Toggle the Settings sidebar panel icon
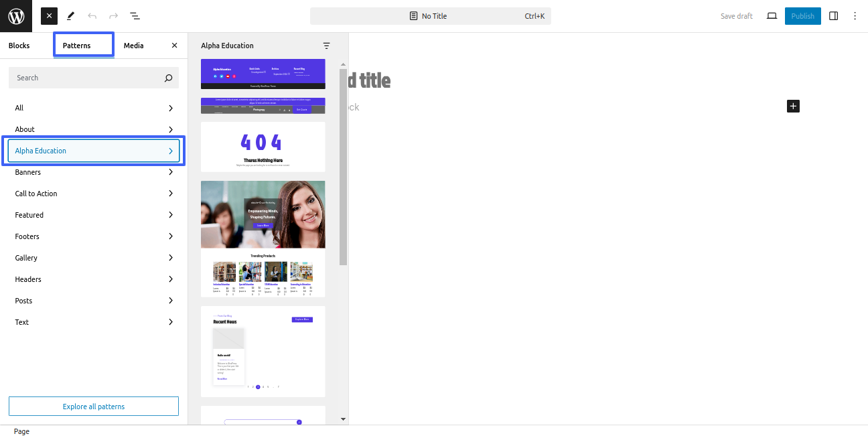Screen dimensions: 868x438 [x=833, y=16]
